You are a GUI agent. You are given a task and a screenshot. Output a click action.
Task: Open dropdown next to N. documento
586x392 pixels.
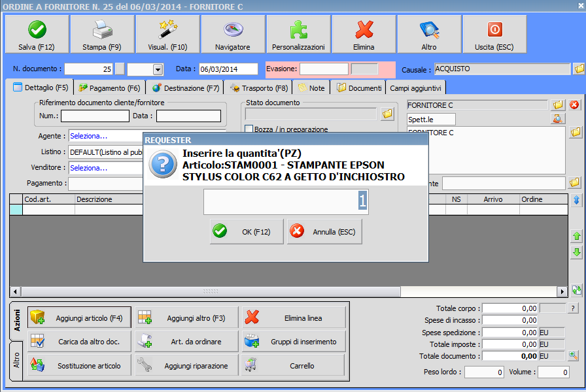[158, 69]
